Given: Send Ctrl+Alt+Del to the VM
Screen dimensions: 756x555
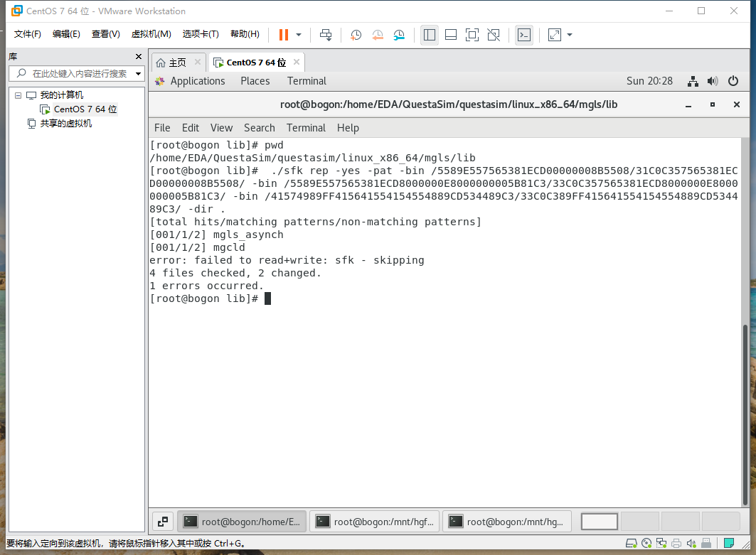Looking at the screenshot, I should click(x=326, y=35).
